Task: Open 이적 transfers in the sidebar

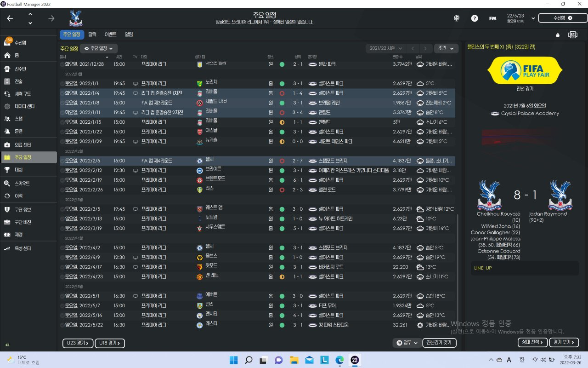Action: coord(28,196)
